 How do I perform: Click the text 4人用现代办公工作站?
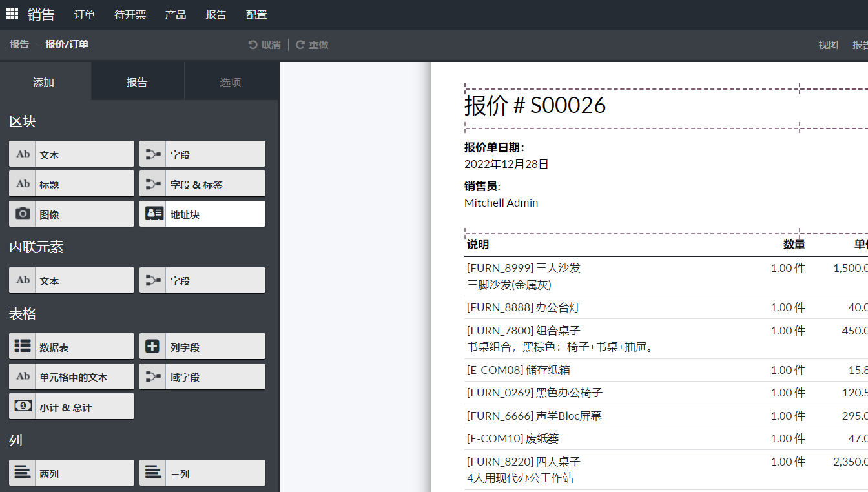click(x=520, y=478)
